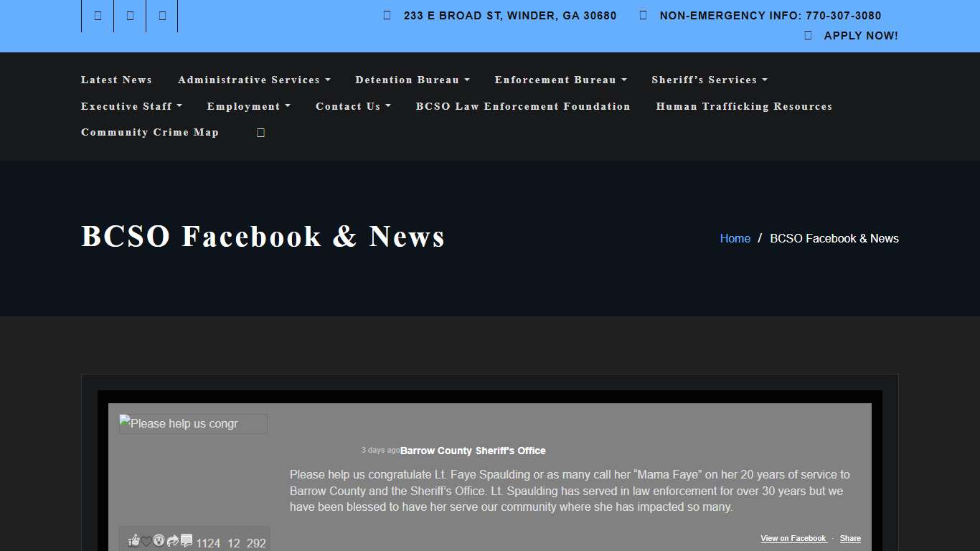This screenshot has width=980, height=551.
Task: Click the heart reaction icon on the post
Action: tap(146, 540)
